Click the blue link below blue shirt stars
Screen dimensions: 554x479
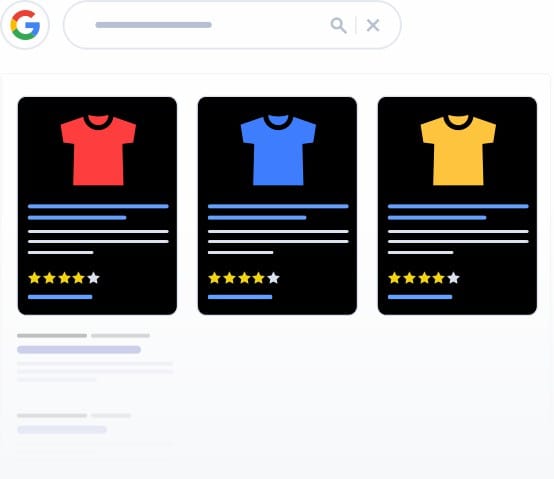point(240,297)
